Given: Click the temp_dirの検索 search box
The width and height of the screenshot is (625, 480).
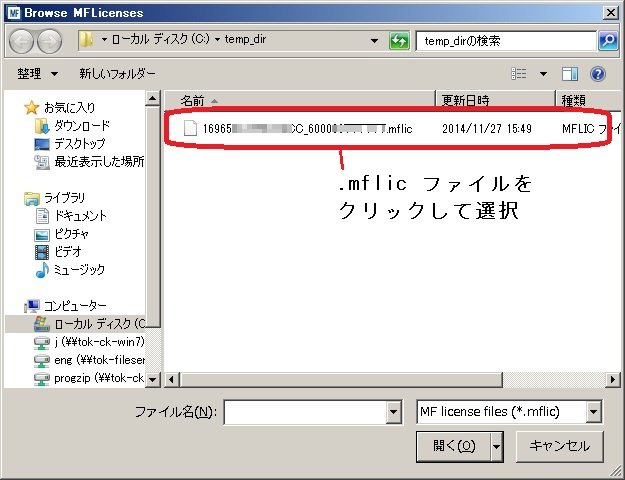Looking at the screenshot, I should (507, 41).
